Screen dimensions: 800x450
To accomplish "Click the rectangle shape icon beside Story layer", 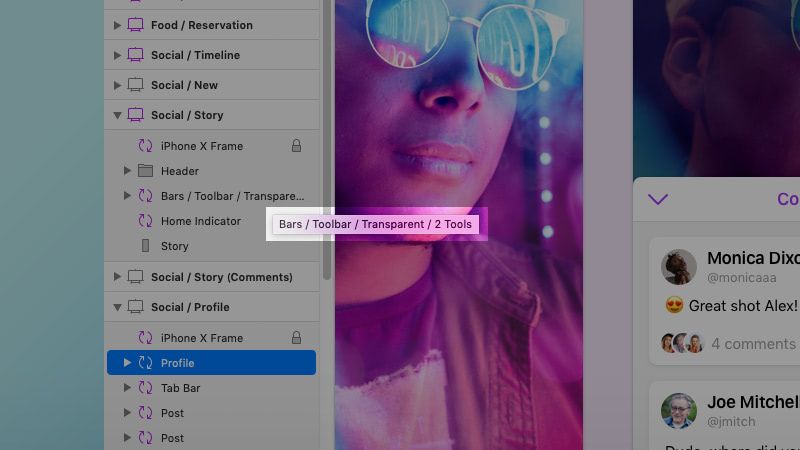I will point(145,246).
